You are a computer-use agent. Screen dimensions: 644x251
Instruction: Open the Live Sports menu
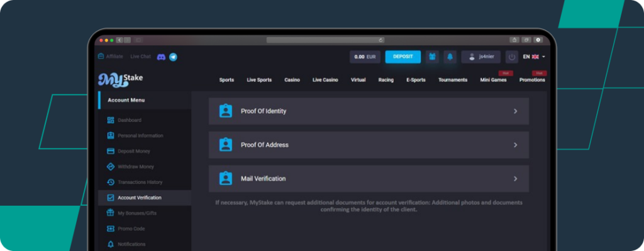coord(259,80)
